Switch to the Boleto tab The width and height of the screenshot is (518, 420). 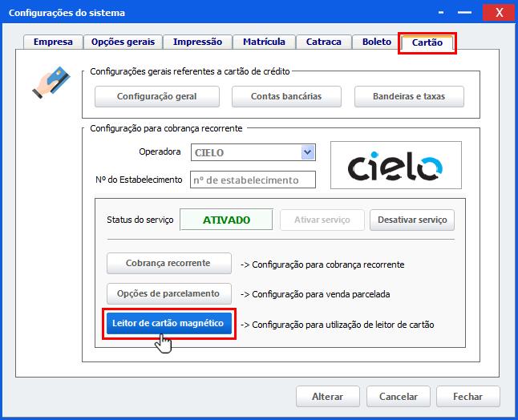[x=377, y=42]
